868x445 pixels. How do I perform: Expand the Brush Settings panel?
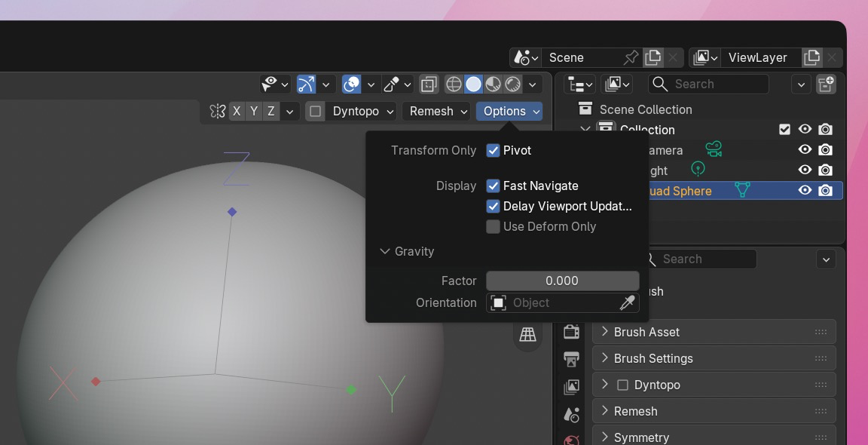[x=714, y=358]
